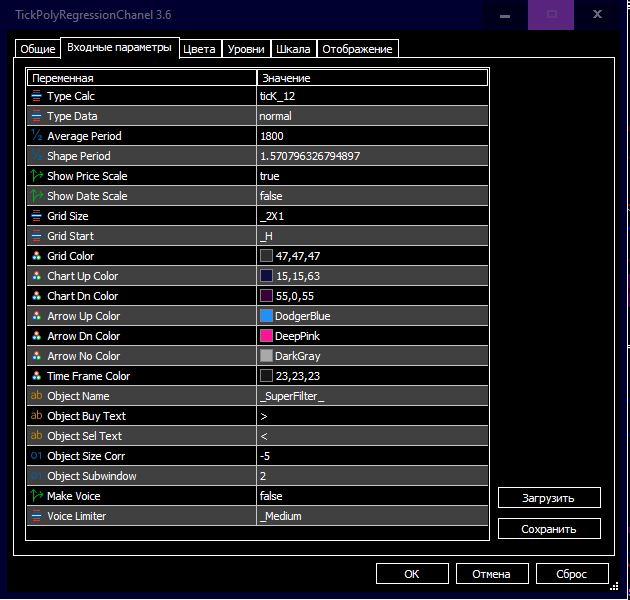Click the Arrow Dn Color palette icon
This screenshot has height=600, width=630.
point(37,336)
